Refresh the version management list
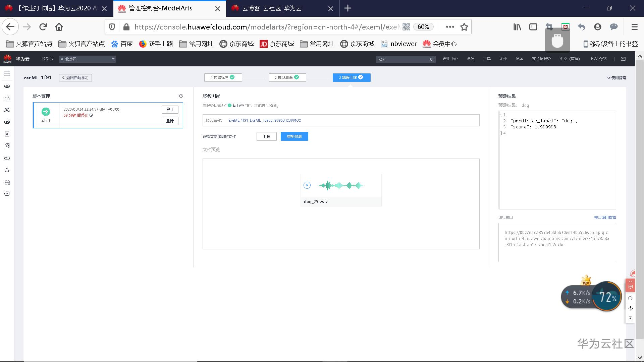Screen dimensions: 644x362 click(x=181, y=96)
